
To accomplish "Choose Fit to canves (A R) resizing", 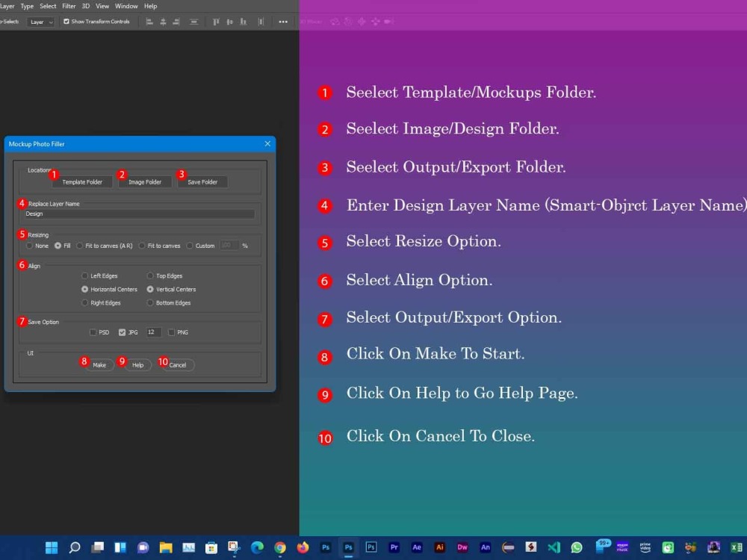I will [x=80, y=246].
